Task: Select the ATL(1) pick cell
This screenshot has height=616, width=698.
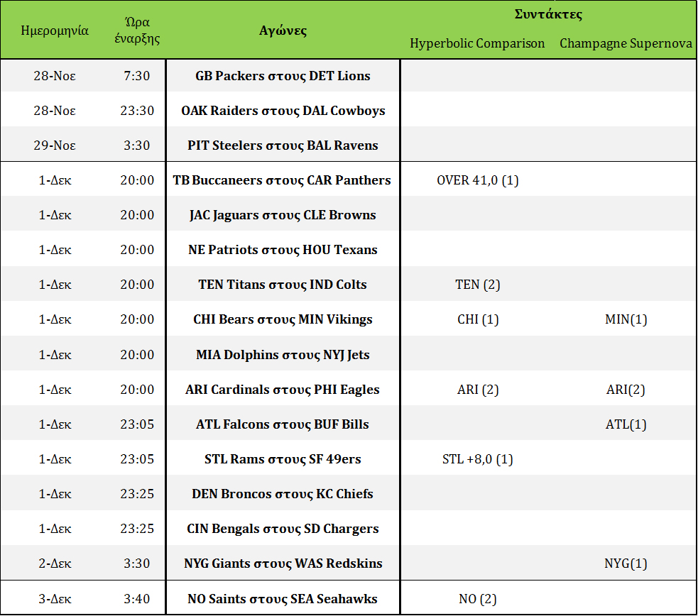Action: (626, 424)
